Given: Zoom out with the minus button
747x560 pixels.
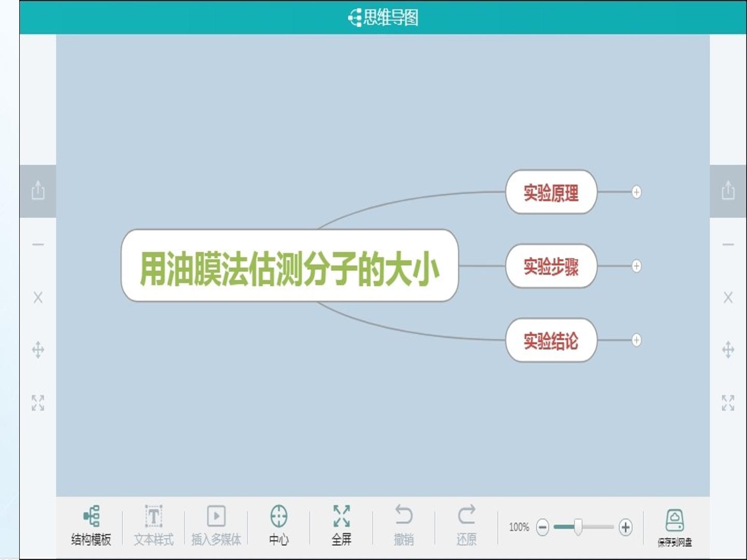Looking at the screenshot, I should pyautogui.click(x=543, y=527).
